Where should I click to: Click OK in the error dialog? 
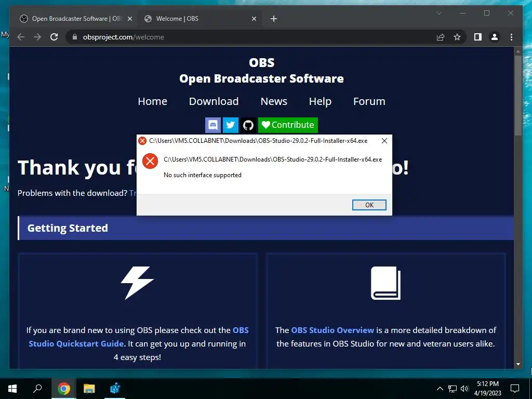369,205
